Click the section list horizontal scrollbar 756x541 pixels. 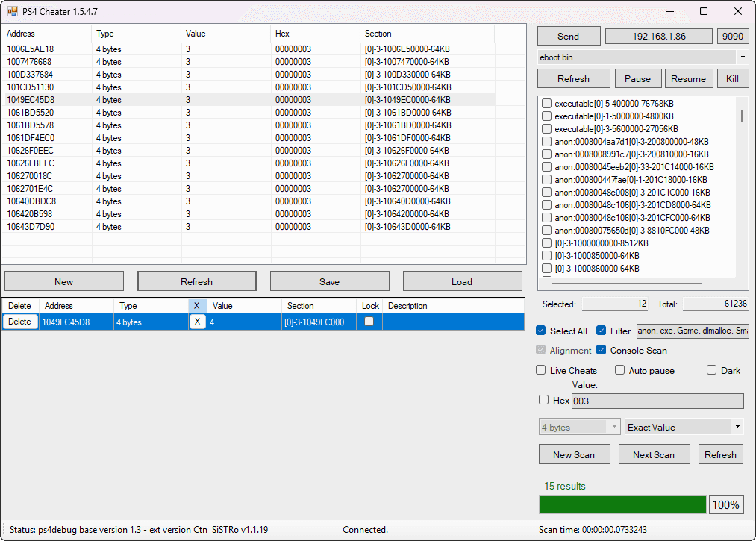coord(626,284)
